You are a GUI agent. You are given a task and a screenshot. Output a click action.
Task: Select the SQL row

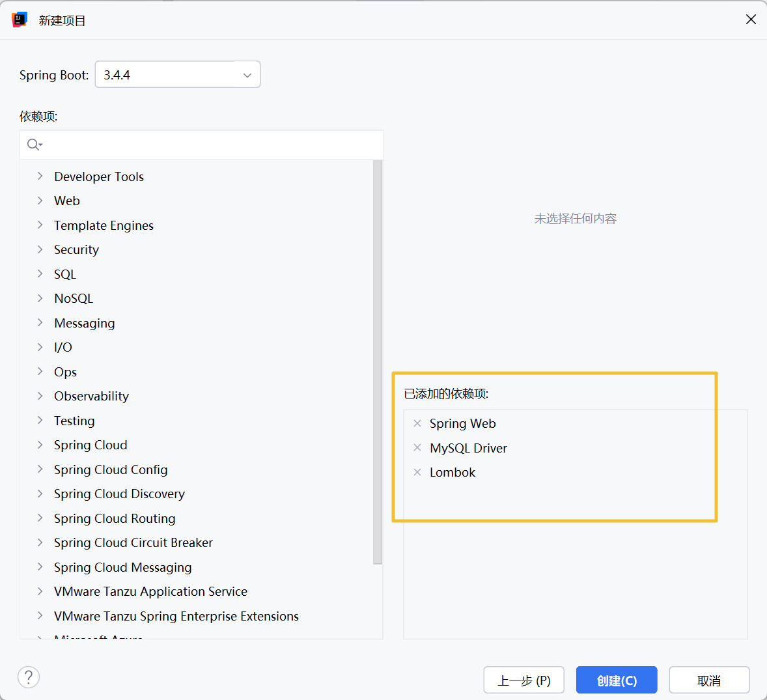(197, 274)
